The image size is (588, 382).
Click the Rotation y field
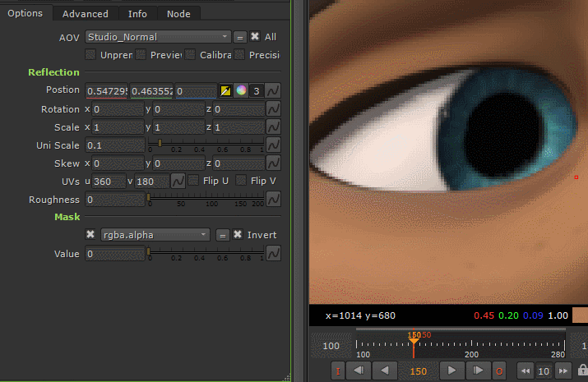point(178,109)
